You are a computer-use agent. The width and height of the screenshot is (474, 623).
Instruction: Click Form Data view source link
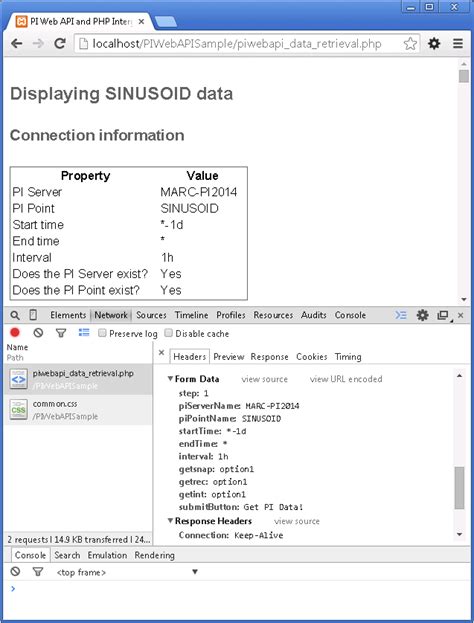pyautogui.click(x=265, y=379)
